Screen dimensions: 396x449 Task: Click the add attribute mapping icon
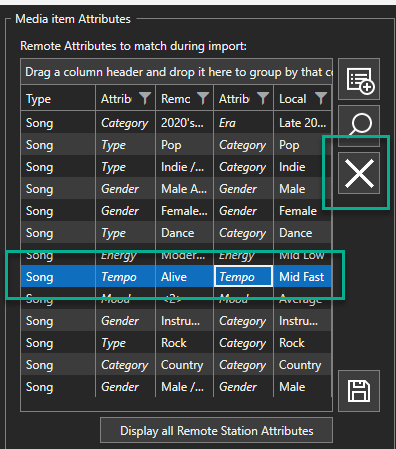point(359,79)
